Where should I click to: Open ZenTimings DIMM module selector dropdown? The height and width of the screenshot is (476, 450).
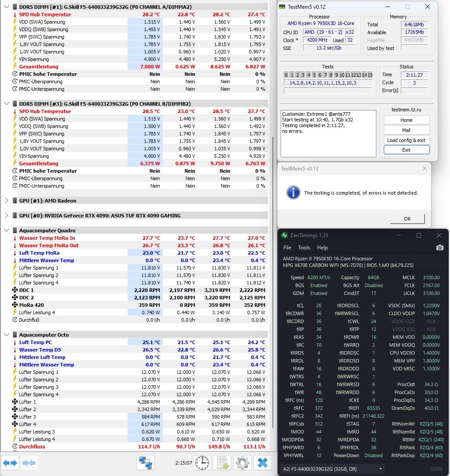coord(332,469)
